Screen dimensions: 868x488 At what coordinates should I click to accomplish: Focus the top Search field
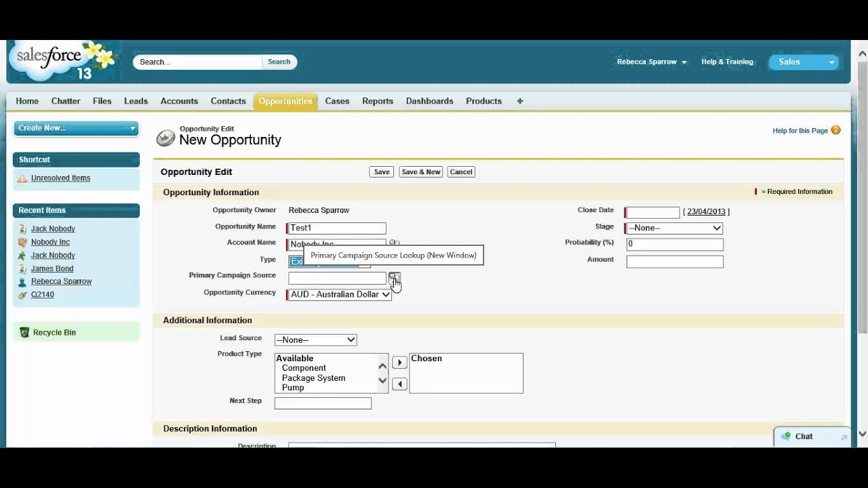tap(197, 62)
